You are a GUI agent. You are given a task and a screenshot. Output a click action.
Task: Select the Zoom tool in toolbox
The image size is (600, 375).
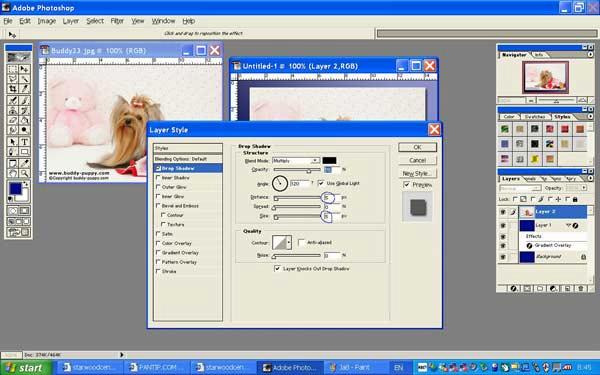(x=24, y=173)
